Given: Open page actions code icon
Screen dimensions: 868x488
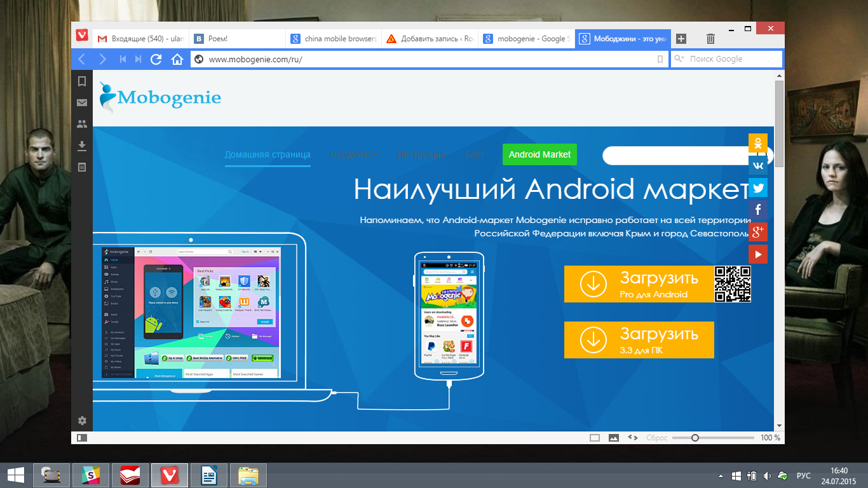Looking at the screenshot, I should click(633, 438).
